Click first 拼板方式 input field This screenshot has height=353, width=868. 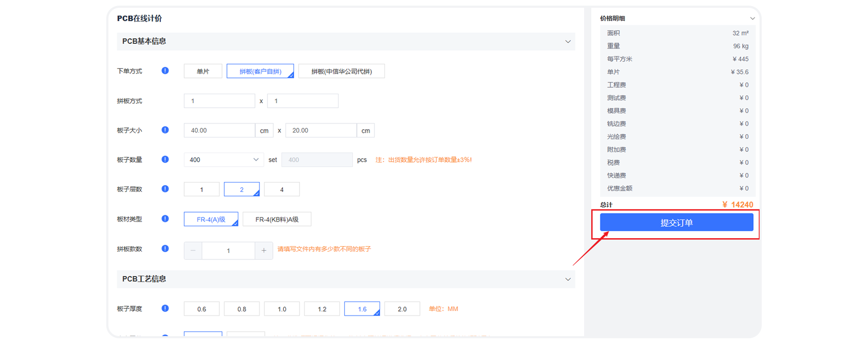pyautogui.click(x=219, y=101)
